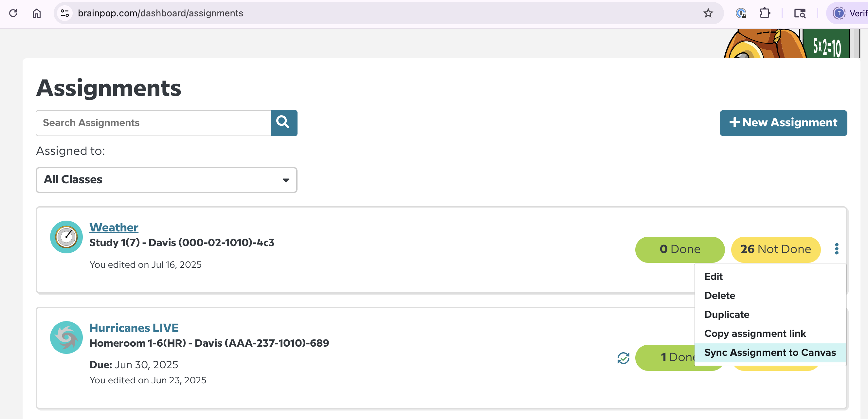Viewport: 868px width, 419px height.
Task: Click the search magnifying glass button
Action: pyautogui.click(x=284, y=123)
